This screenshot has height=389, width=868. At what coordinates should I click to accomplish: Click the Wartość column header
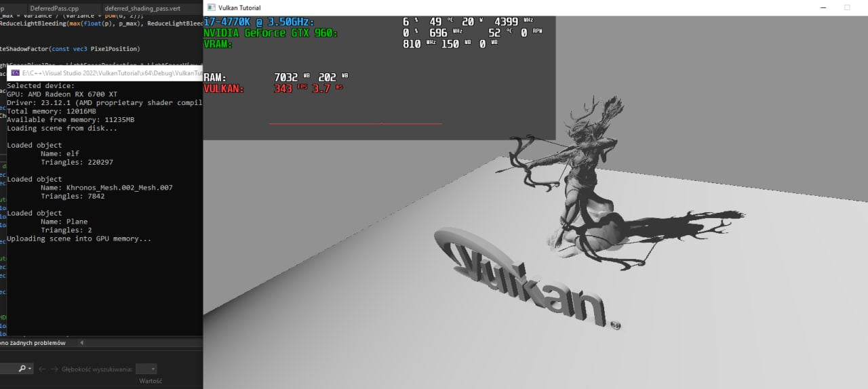click(151, 381)
